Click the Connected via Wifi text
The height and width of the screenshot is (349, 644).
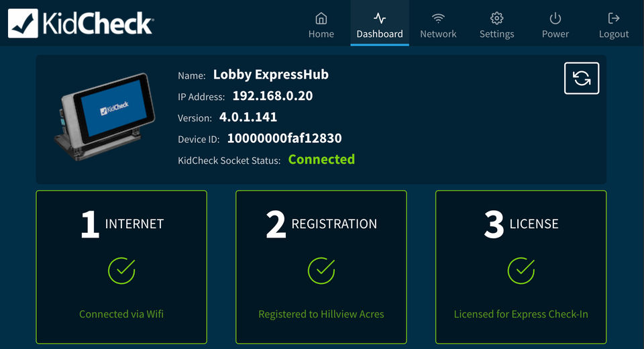point(121,314)
